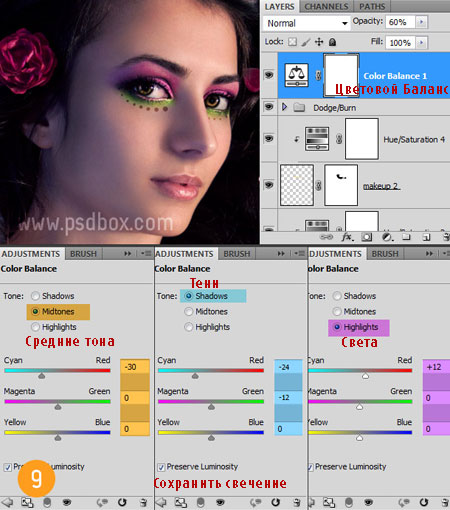
Task: Click lock transparent pixels icon
Action: coord(292,42)
